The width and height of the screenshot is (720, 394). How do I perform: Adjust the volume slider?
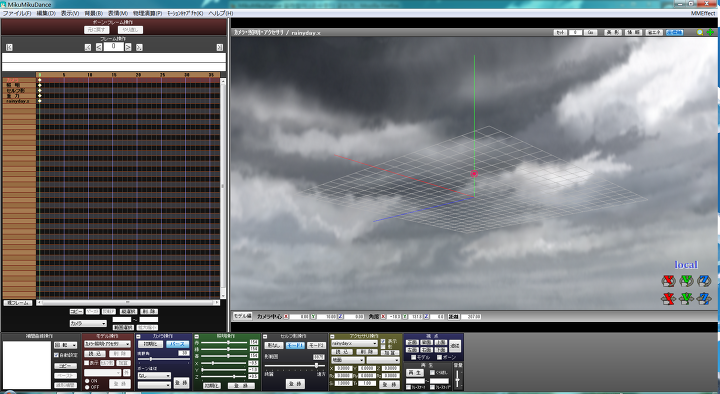tap(457, 379)
